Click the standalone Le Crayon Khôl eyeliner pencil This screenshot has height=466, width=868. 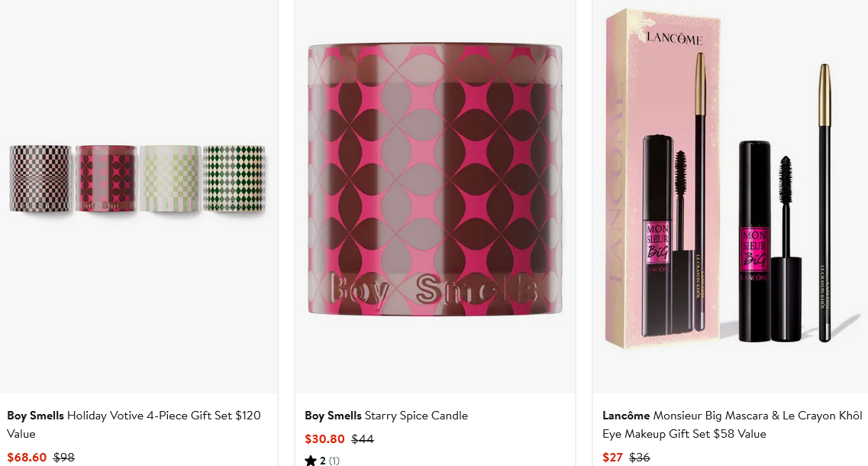(x=824, y=202)
